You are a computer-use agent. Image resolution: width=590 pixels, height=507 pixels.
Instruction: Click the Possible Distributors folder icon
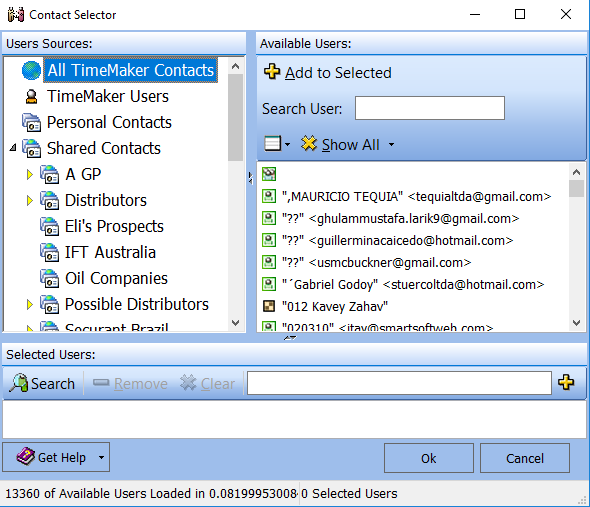49,304
